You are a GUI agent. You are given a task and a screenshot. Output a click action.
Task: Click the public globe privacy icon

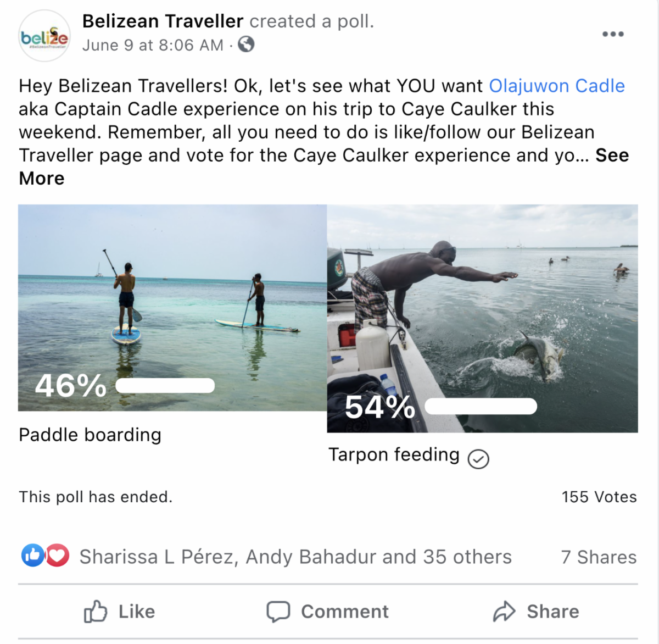246,44
